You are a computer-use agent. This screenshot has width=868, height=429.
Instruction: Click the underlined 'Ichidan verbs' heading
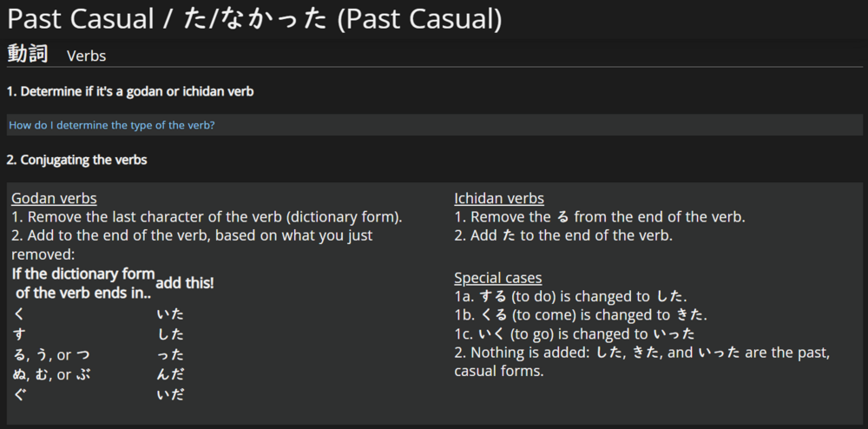pos(499,199)
